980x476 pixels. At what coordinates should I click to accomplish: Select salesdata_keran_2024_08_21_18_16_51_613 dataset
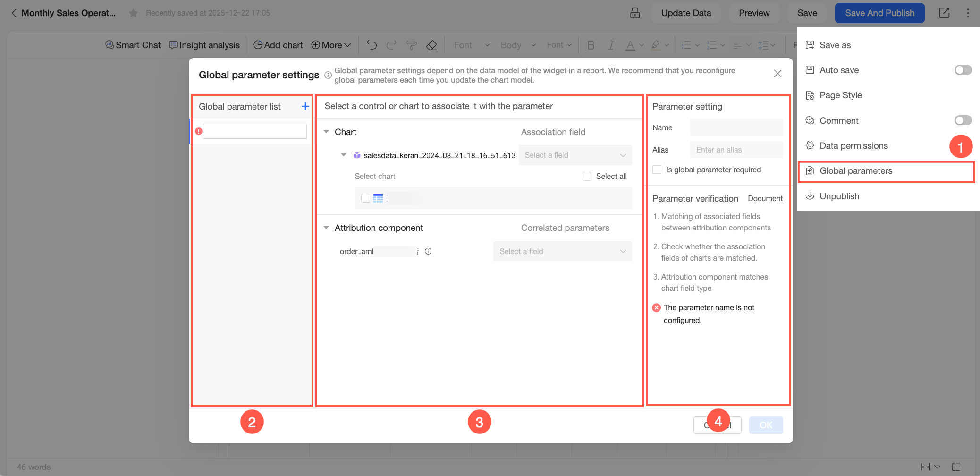coord(439,155)
